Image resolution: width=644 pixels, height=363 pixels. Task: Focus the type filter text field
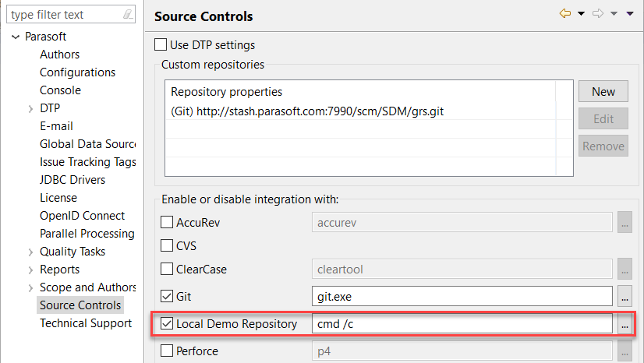click(71, 15)
